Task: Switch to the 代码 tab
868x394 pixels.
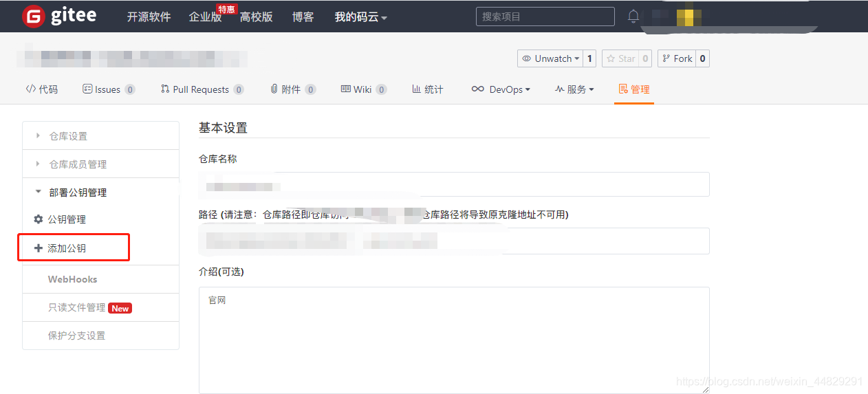Action: pos(42,89)
